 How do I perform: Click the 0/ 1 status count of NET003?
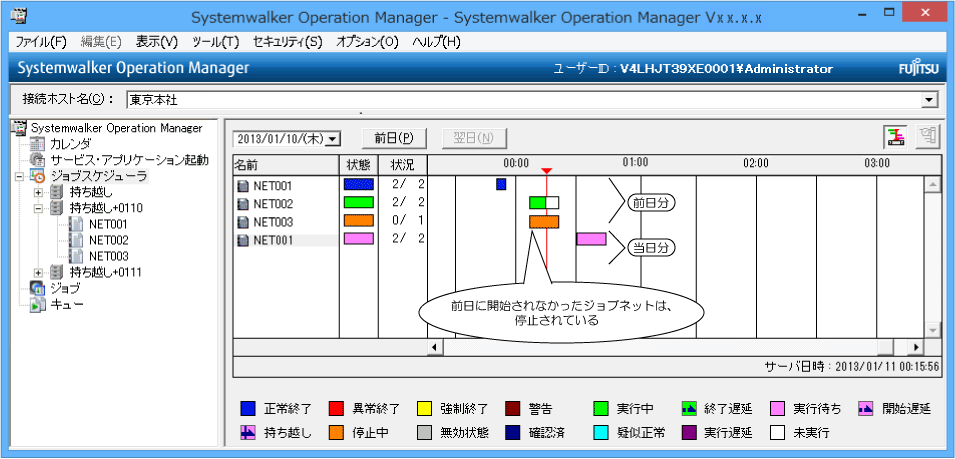tap(408, 220)
